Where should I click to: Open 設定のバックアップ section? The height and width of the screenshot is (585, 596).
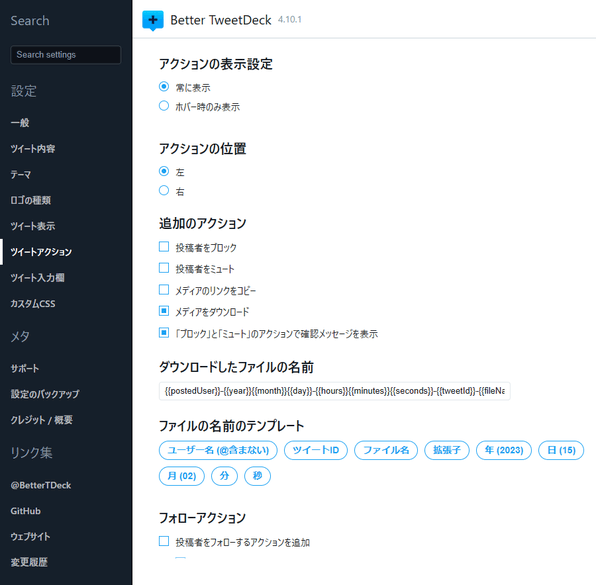45,394
